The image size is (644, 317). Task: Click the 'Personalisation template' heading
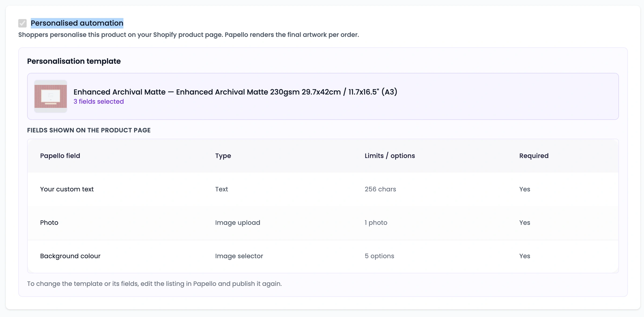point(74,61)
